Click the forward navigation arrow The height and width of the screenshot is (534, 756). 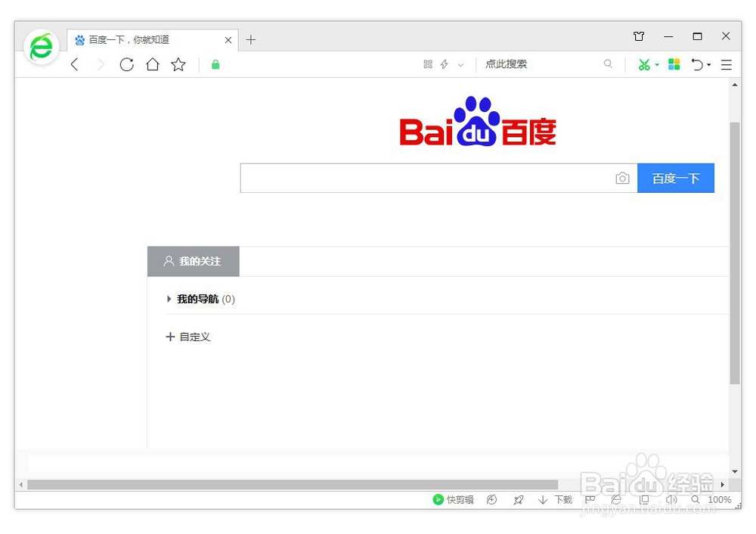101,64
